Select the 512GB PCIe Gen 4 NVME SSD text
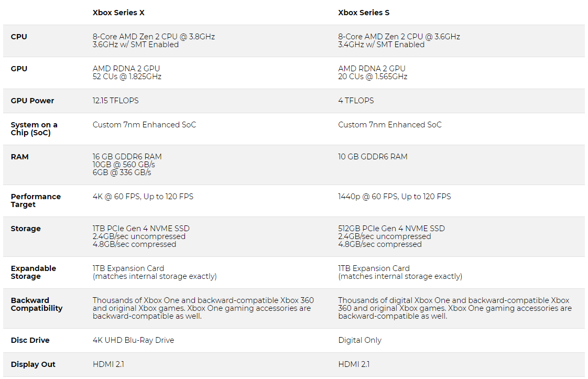588x379 pixels. click(x=391, y=229)
